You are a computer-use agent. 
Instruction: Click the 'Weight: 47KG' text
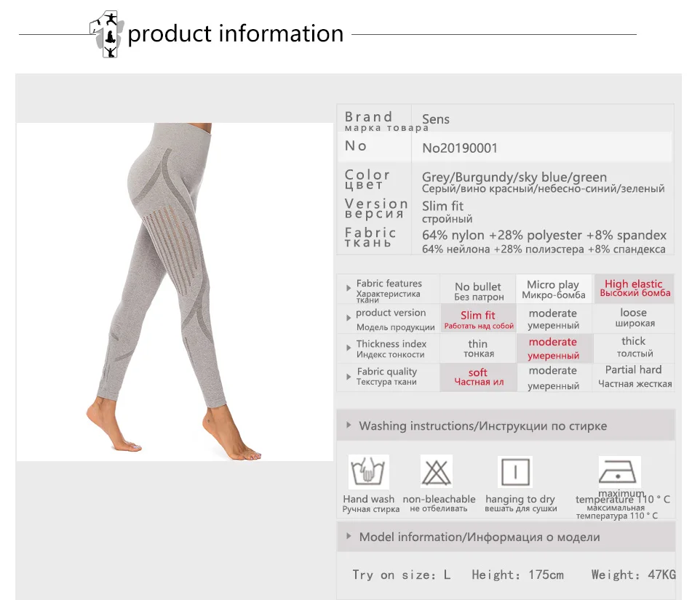point(634,575)
